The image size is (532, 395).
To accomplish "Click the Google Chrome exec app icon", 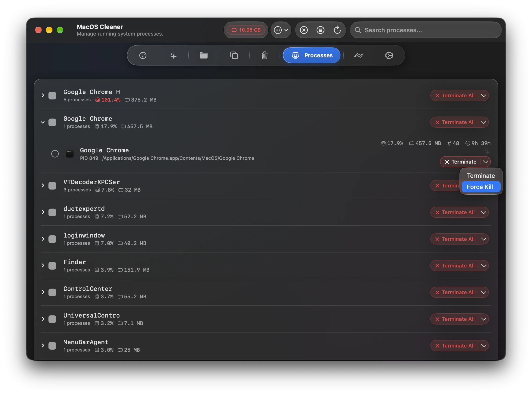I will (70, 154).
